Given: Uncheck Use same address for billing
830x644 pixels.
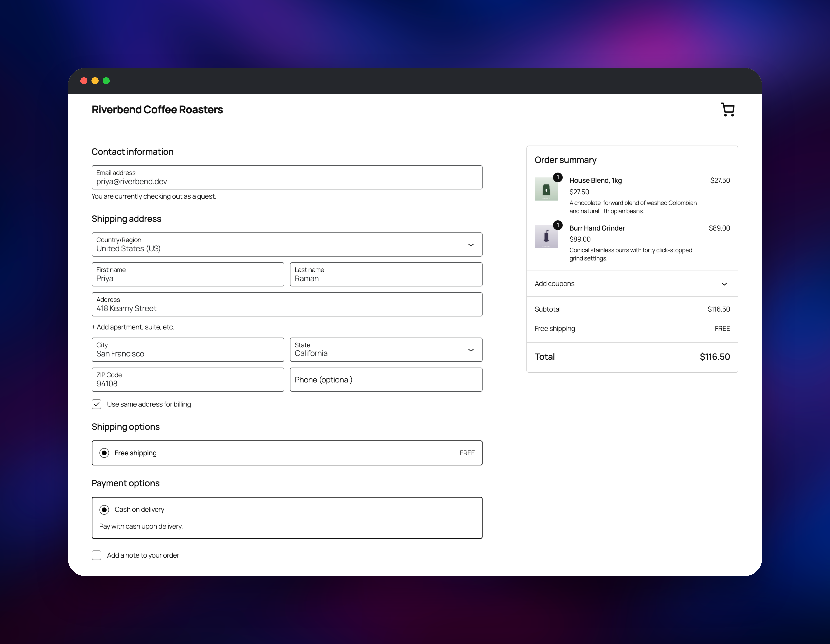Looking at the screenshot, I should tap(97, 404).
